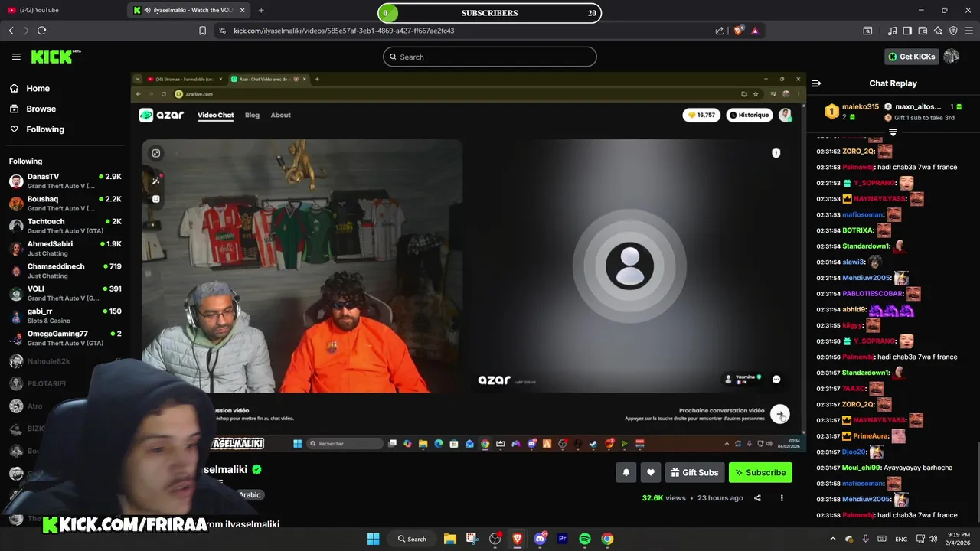This screenshot has width=980, height=551.
Task: Click maleko315 in gift leaderboard
Action: coord(861,107)
